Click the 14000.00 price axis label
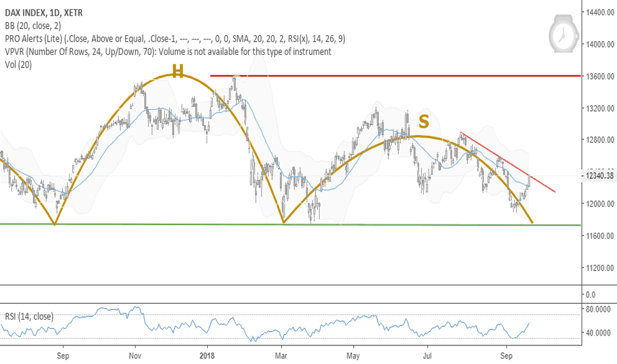Viewport: 617px width, 364px height. click(x=600, y=44)
